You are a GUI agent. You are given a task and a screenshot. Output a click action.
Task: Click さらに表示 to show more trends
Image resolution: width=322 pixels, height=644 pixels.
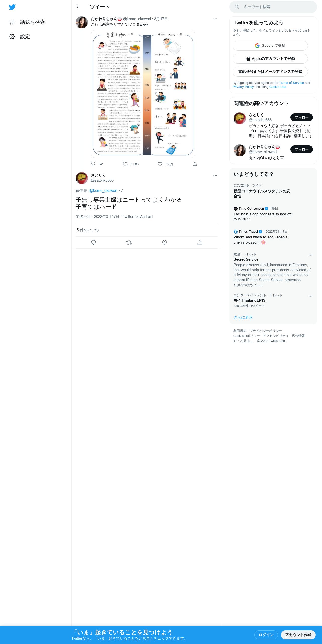243,317
